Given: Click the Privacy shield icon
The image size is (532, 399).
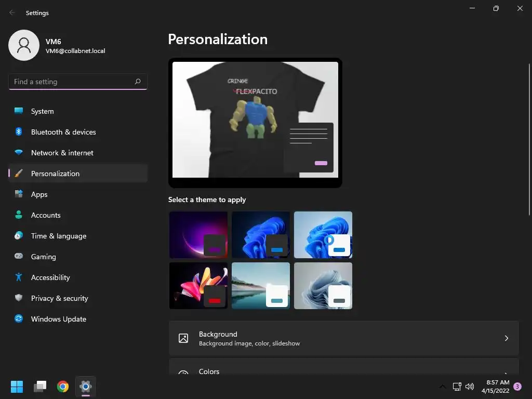Looking at the screenshot, I should point(19,298).
